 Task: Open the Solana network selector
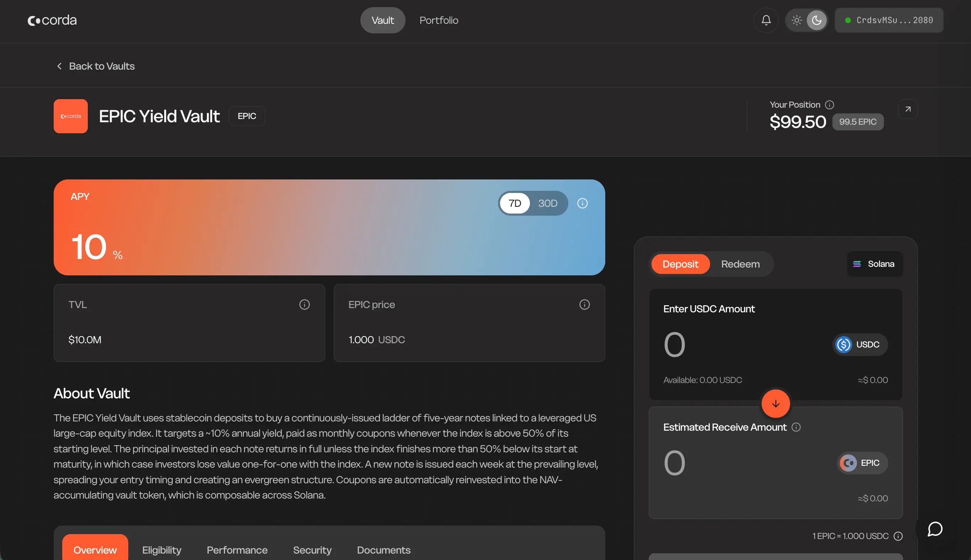[874, 264]
